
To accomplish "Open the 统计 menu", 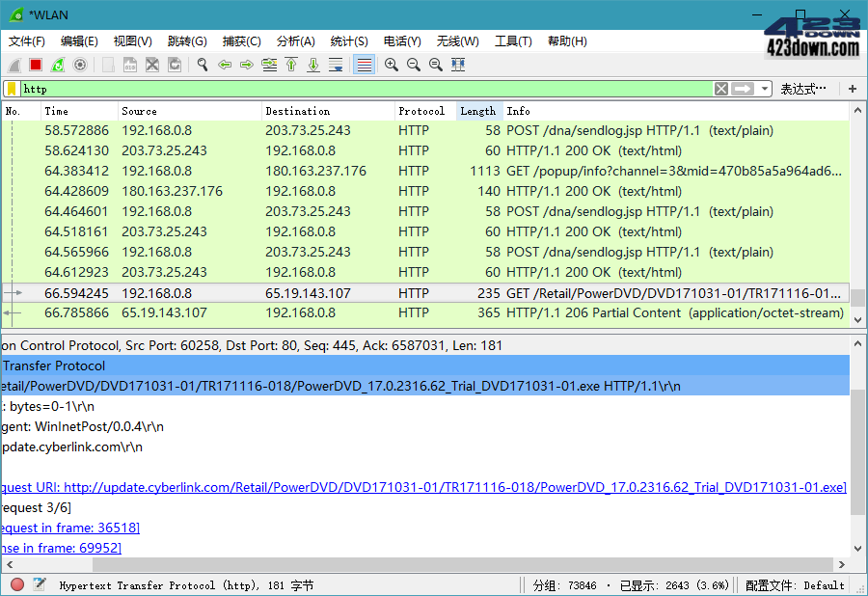I will [348, 41].
